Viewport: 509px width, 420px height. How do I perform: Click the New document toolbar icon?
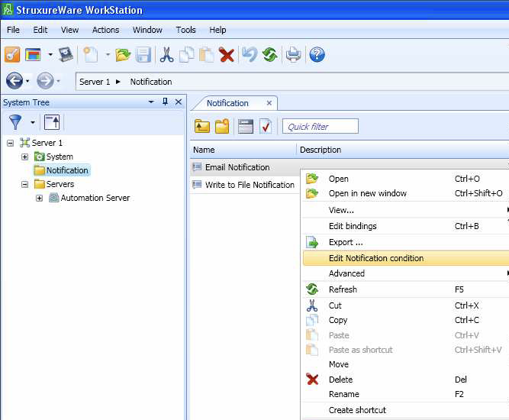[x=90, y=54]
